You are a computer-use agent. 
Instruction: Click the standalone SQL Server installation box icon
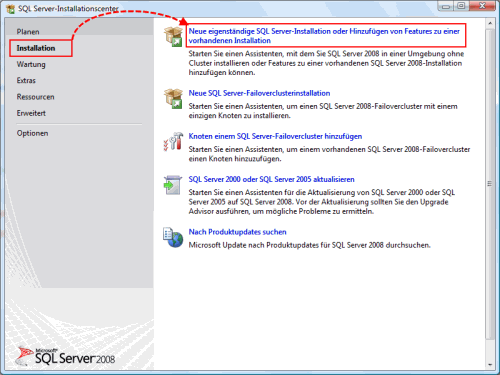pyautogui.click(x=173, y=36)
